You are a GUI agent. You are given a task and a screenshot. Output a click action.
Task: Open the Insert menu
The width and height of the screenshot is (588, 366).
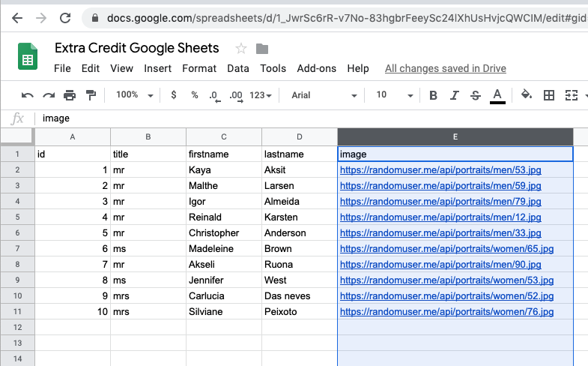[x=157, y=68]
